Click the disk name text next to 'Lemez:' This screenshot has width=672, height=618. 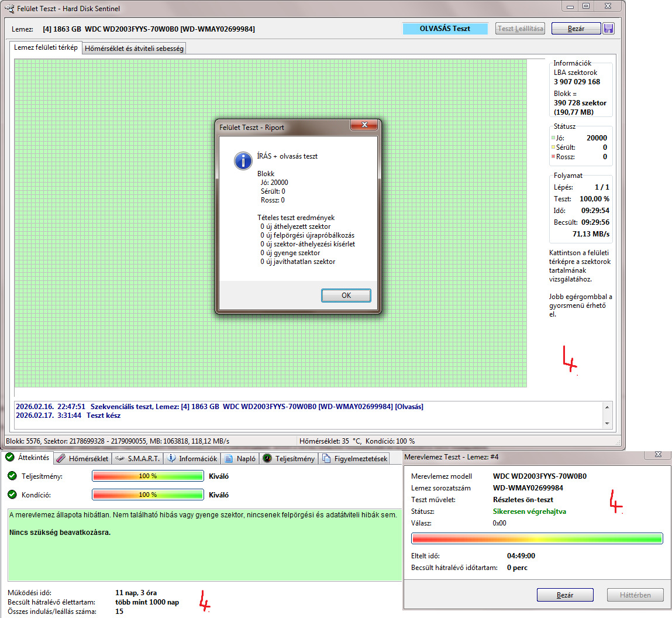(149, 29)
